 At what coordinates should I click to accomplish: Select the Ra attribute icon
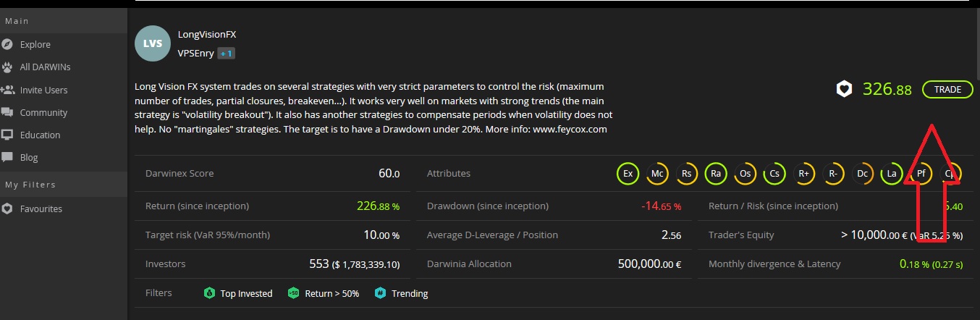(x=715, y=174)
